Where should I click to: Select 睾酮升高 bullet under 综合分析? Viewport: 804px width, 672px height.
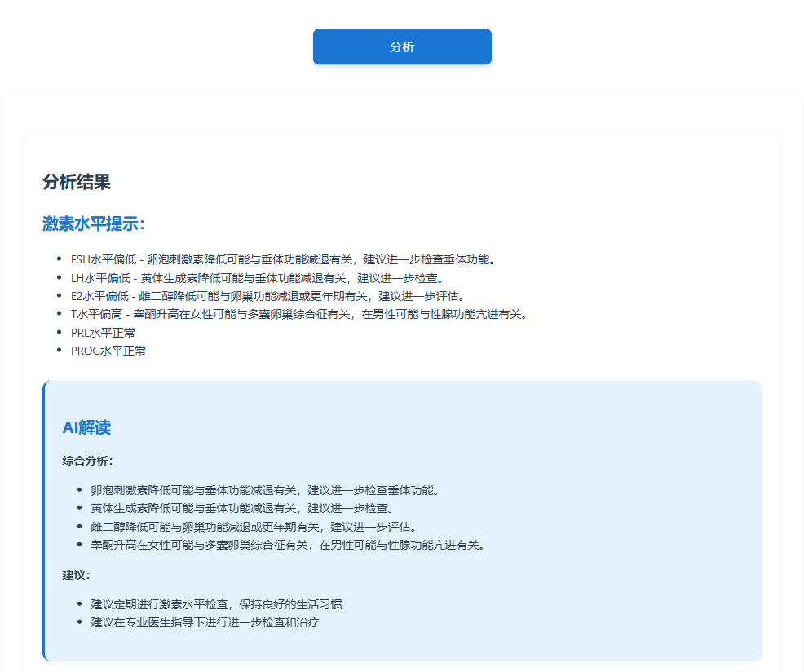[x=287, y=545]
